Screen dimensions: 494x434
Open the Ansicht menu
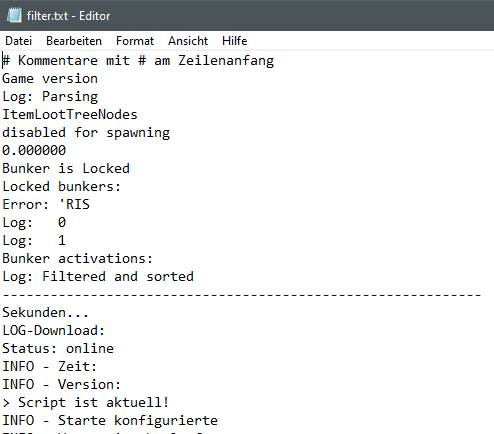188,41
